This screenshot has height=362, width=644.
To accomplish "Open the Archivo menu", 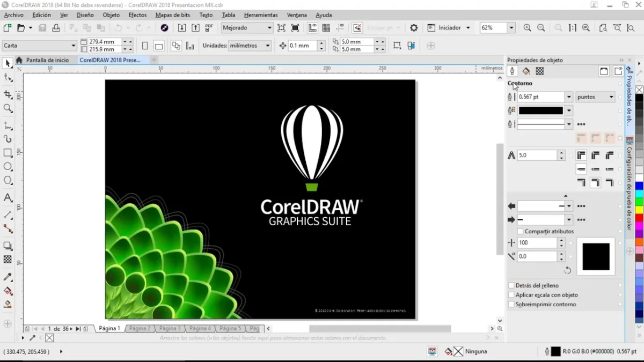I will (x=14, y=15).
